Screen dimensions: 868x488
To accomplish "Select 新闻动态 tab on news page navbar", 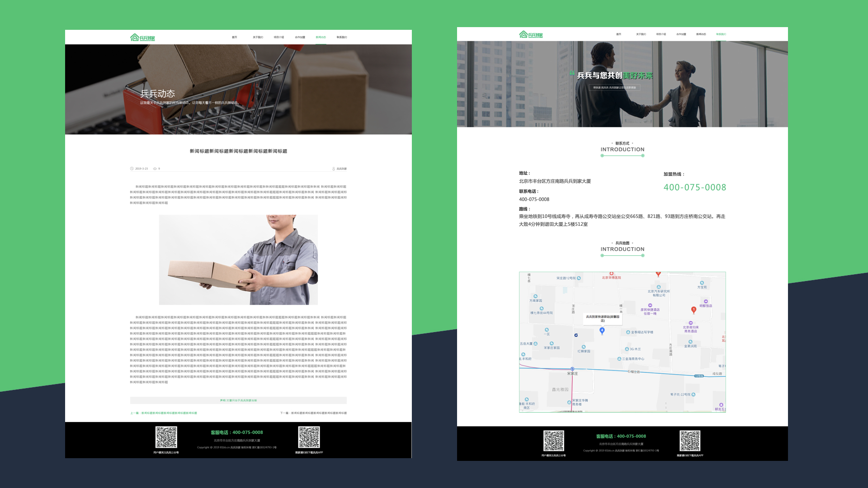I will pos(321,38).
